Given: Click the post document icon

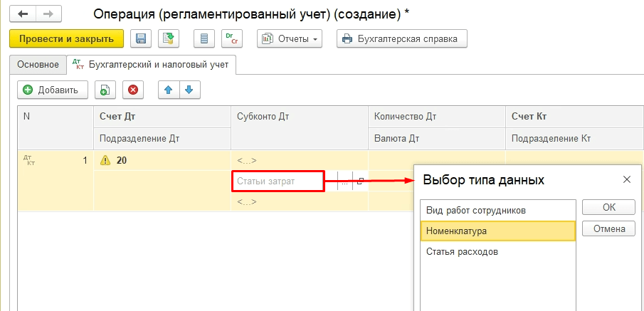Looking at the screenshot, I should 169,39.
